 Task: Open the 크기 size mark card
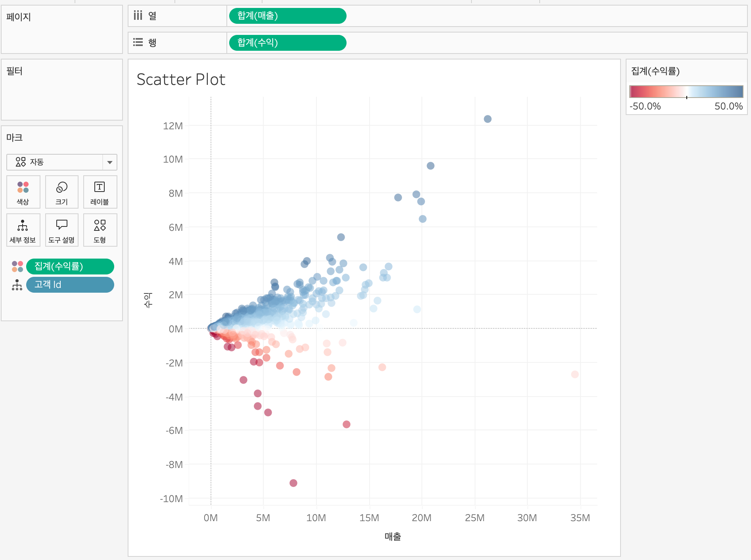(62, 192)
